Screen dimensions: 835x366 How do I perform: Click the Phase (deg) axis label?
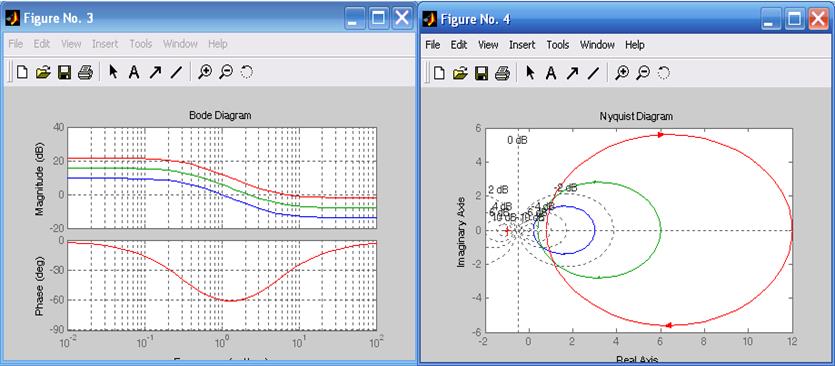click(x=39, y=286)
